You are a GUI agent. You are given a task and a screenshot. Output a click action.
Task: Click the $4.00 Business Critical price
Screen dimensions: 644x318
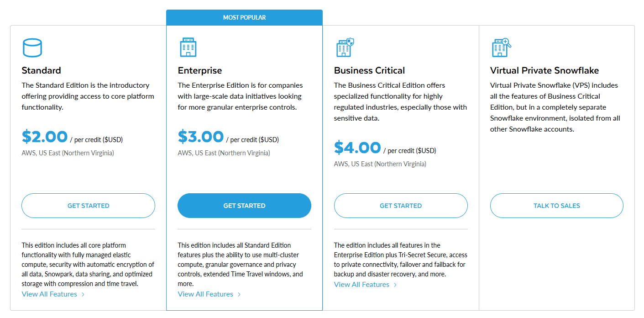[x=357, y=148]
